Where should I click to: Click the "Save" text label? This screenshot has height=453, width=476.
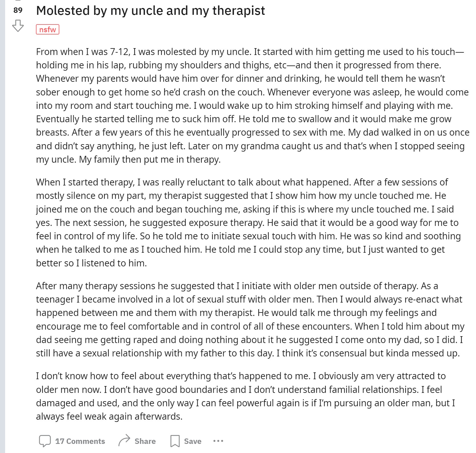click(x=193, y=441)
